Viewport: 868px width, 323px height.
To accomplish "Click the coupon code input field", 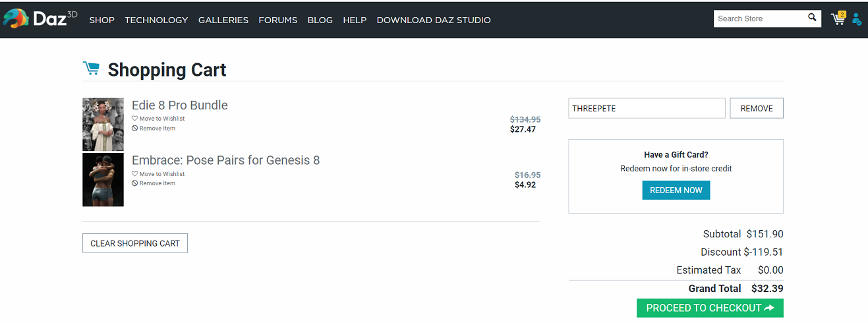I will (646, 108).
